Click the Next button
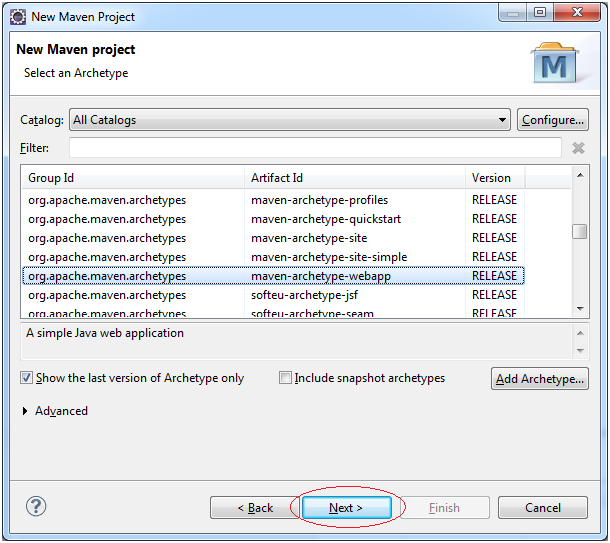The image size is (610, 543). pyautogui.click(x=346, y=507)
